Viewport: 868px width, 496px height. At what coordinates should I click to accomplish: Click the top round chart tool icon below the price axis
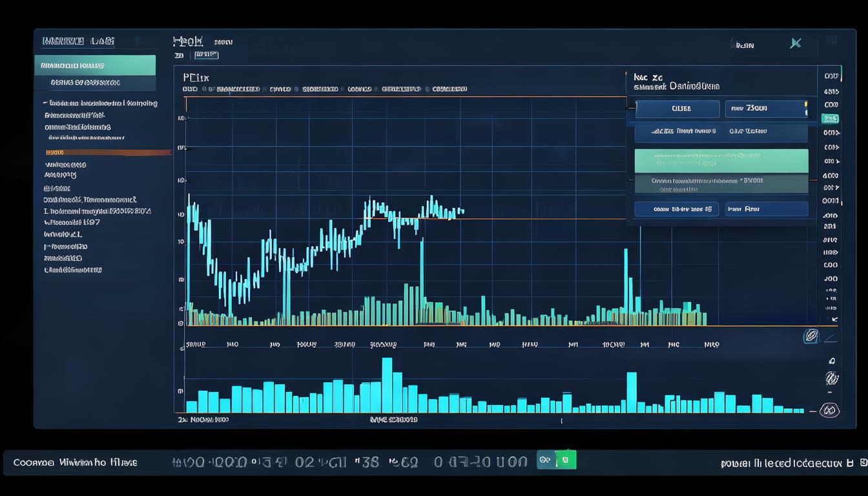[x=812, y=335]
